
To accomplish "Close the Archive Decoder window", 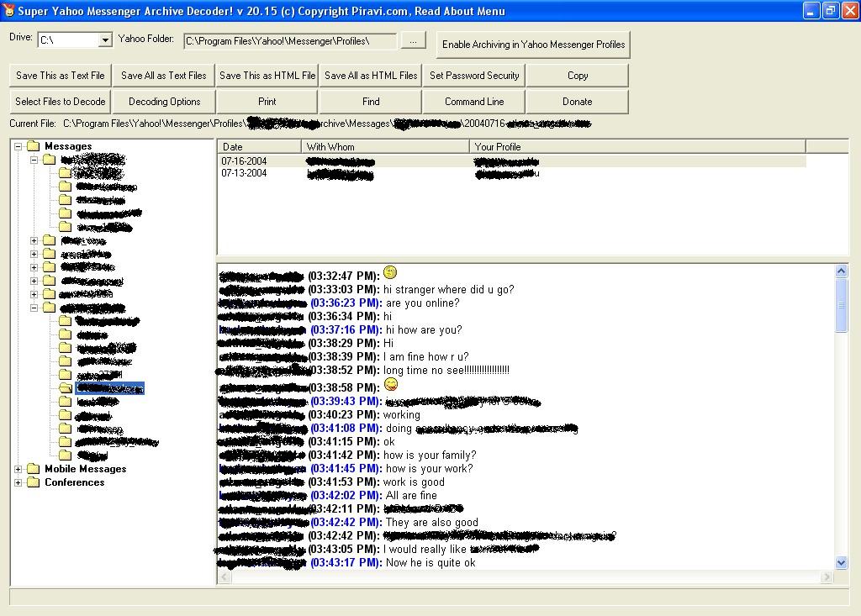I will (851, 10).
